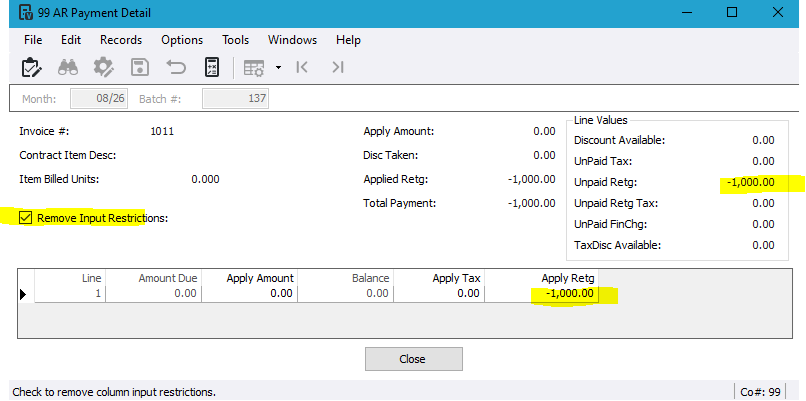Click the Amount Due column header
The width and height of the screenshot is (806, 401).
[153, 278]
